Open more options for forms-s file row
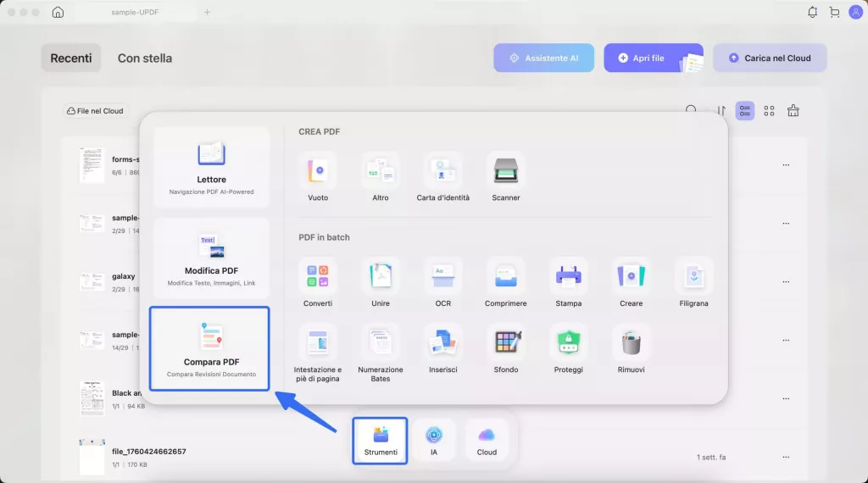This screenshot has width=868, height=483. [786, 165]
